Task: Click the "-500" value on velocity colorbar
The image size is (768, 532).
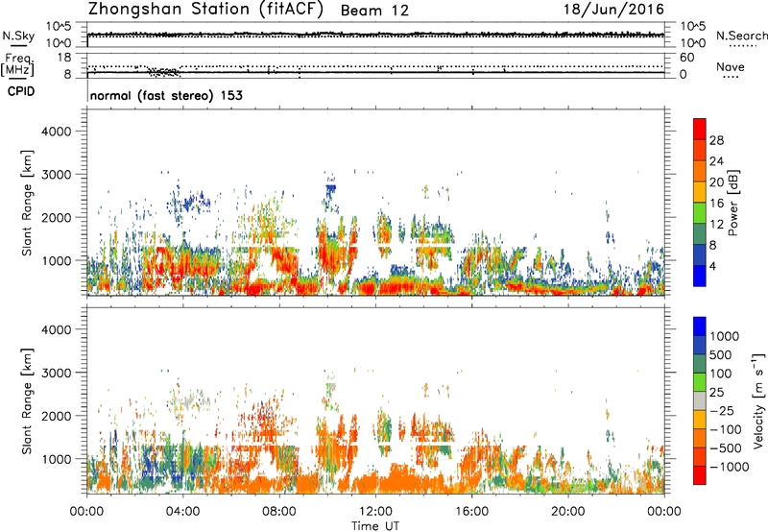Action: 726,448
